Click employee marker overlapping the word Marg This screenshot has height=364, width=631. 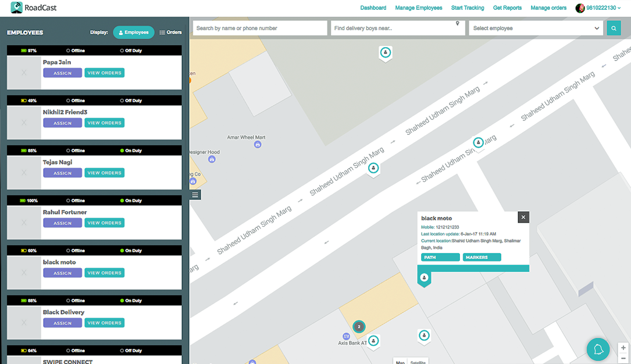(478, 143)
